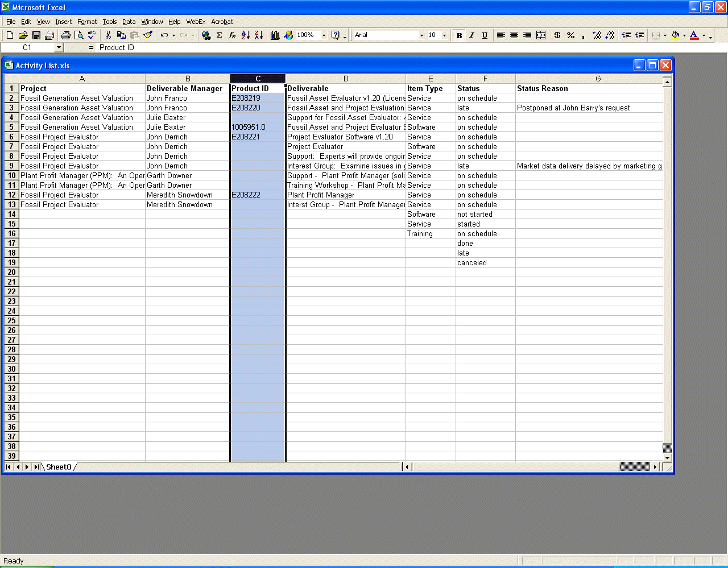Select the cell "Postponed at John Barry's request"
Screen dimensions: 728x568
(589, 108)
